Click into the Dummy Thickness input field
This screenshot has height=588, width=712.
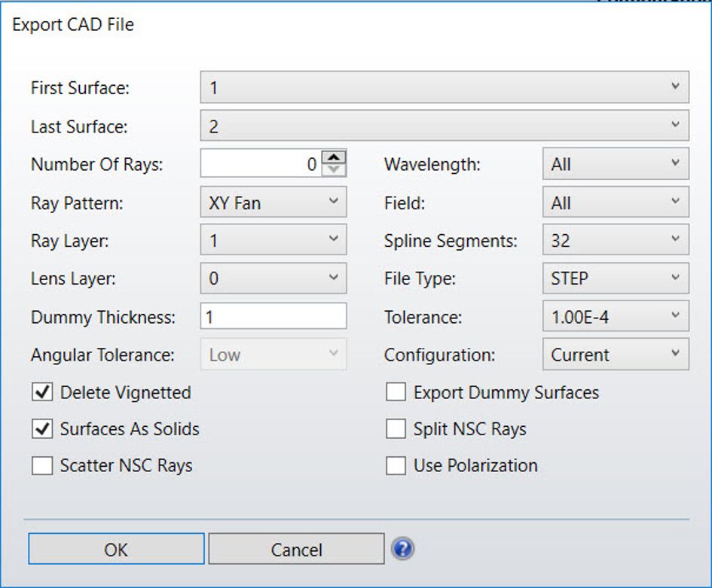(273, 317)
